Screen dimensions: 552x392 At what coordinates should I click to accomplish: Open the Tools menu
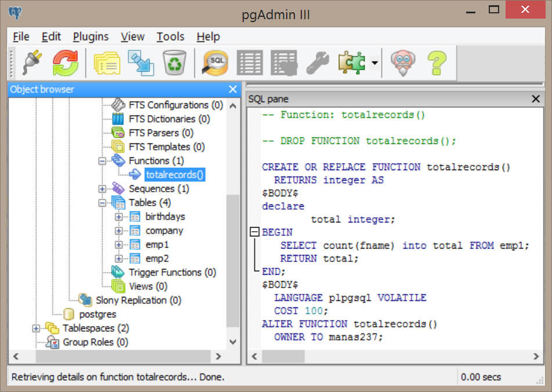pos(170,37)
